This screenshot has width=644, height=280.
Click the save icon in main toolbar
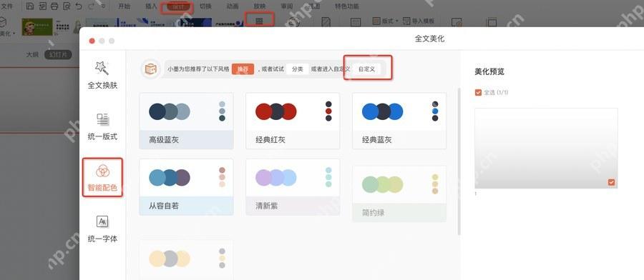pos(30,6)
